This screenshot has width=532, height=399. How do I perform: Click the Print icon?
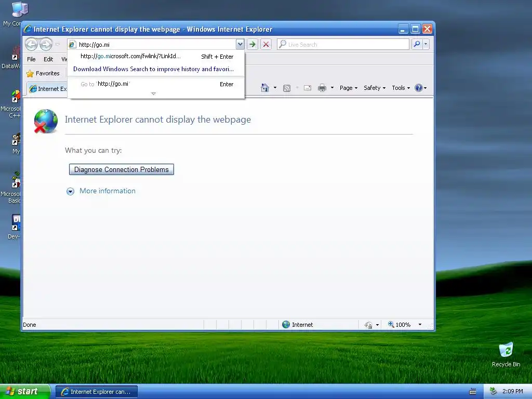322,88
